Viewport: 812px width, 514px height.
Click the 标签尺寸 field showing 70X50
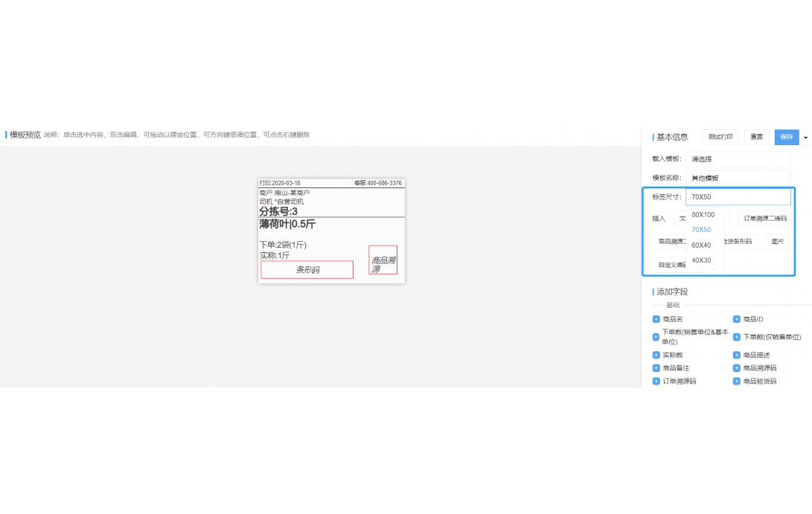pos(738,196)
